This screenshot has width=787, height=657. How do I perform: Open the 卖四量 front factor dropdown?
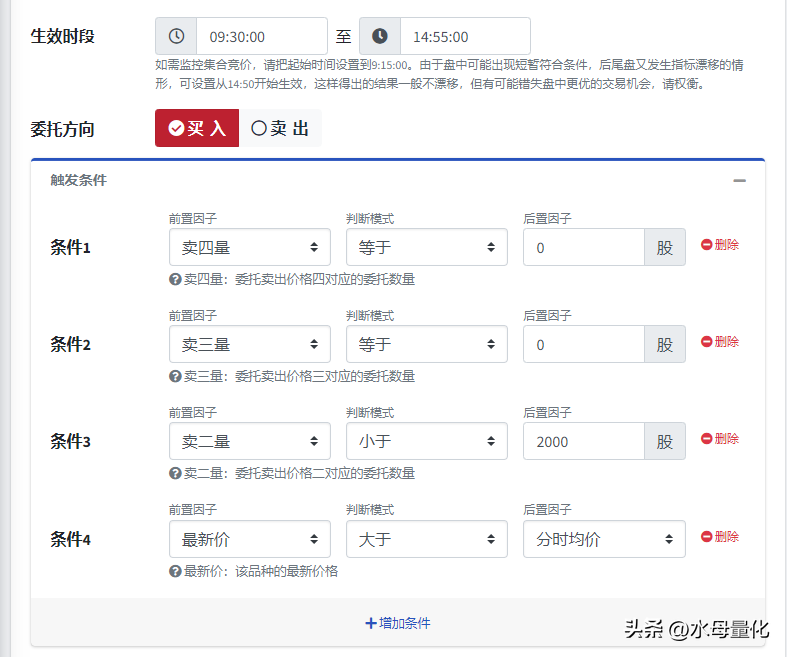pyautogui.click(x=249, y=247)
